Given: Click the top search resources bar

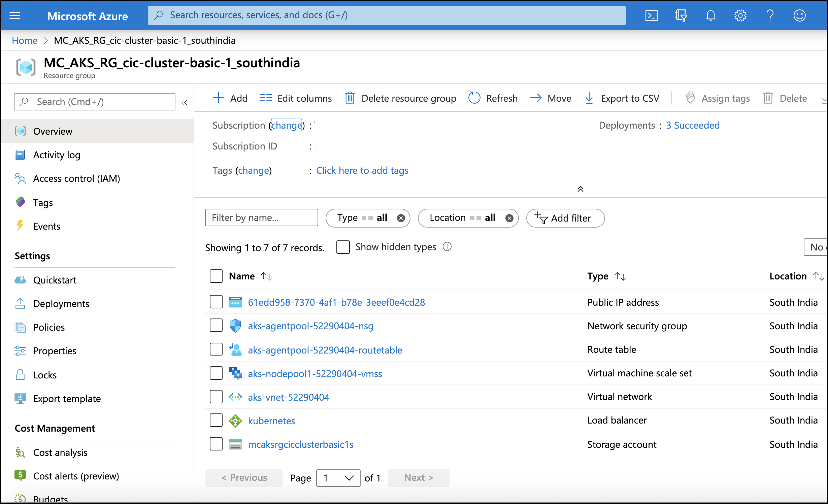Looking at the screenshot, I should click(x=387, y=15).
